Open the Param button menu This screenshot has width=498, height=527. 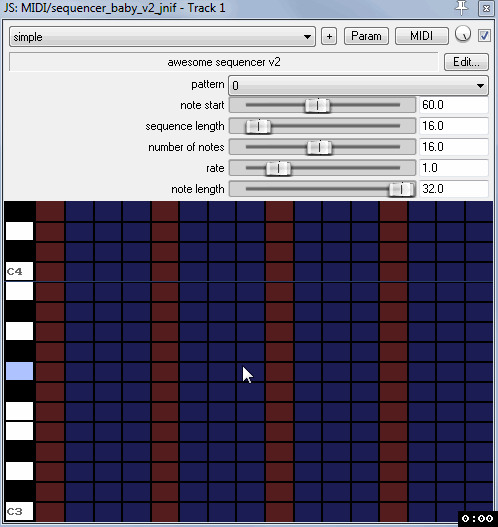366,36
